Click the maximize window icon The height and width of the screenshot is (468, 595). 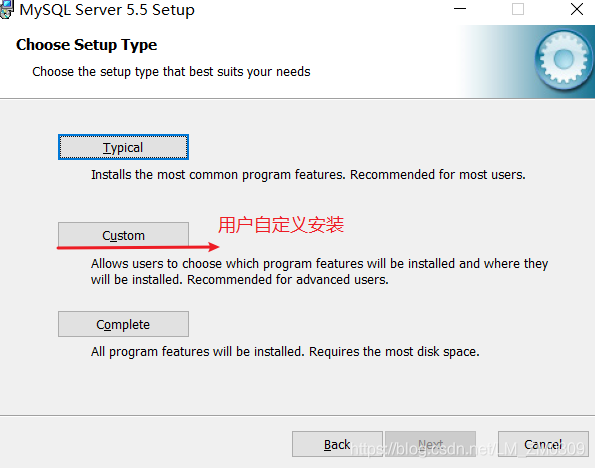click(518, 9)
